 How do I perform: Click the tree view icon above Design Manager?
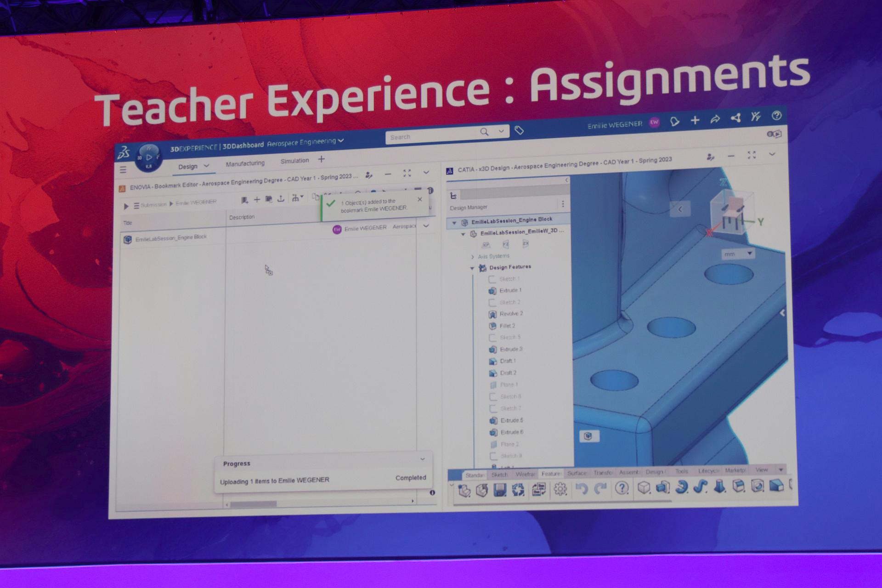click(x=453, y=196)
